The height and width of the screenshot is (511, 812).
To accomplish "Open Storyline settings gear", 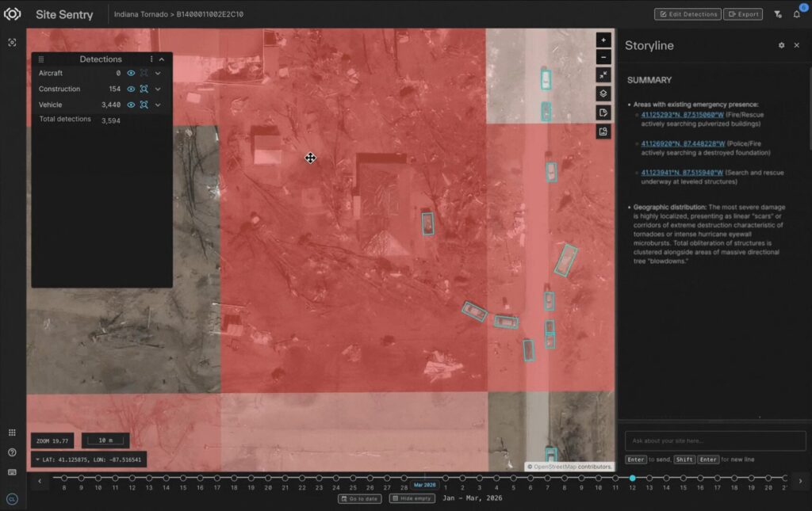I will pyautogui.click(x=781, y=46).
